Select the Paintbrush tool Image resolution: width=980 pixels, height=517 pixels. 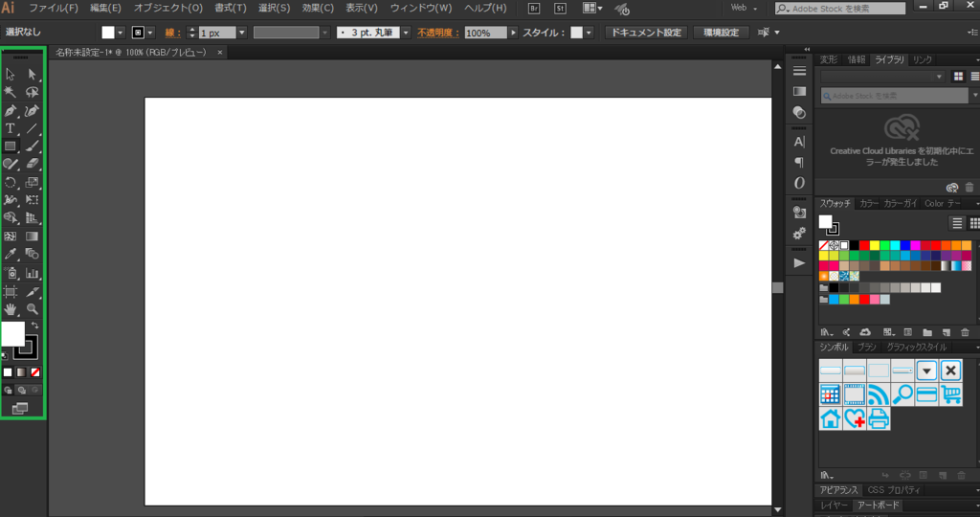pyautogui.click(x=32, y=146)
